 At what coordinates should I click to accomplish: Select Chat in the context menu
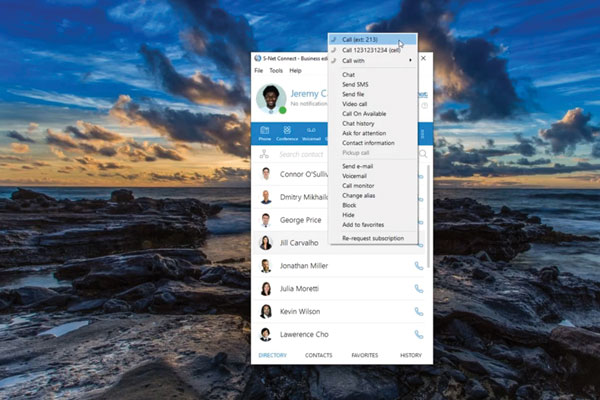click(349, 75)
